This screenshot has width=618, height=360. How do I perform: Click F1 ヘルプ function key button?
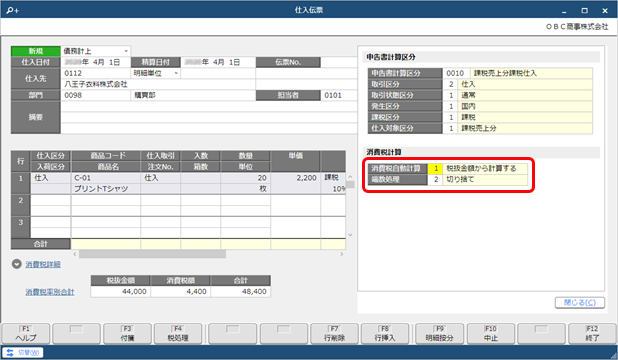(26, 334)
